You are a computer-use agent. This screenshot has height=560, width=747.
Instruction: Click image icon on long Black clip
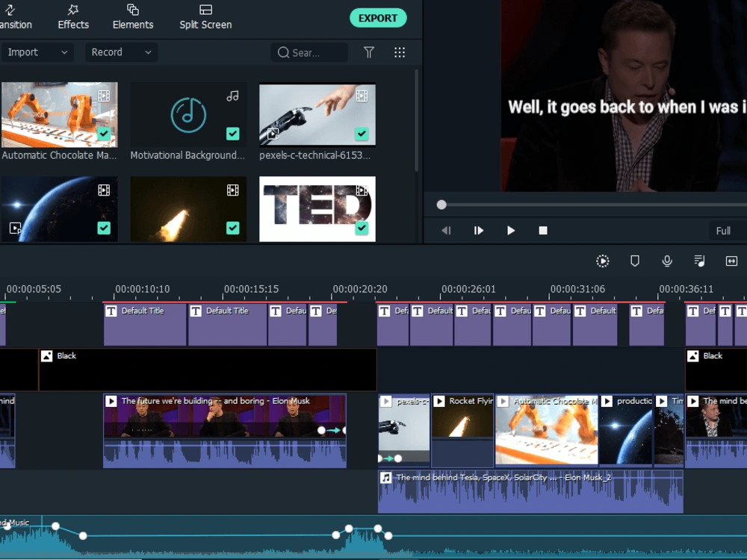(46, 356)
